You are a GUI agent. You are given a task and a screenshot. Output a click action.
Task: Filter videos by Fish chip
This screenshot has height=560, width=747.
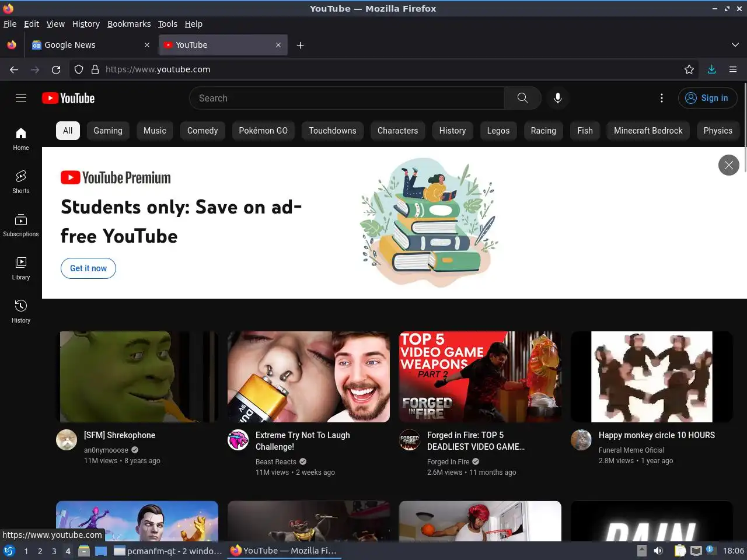(x=585, y=131)
